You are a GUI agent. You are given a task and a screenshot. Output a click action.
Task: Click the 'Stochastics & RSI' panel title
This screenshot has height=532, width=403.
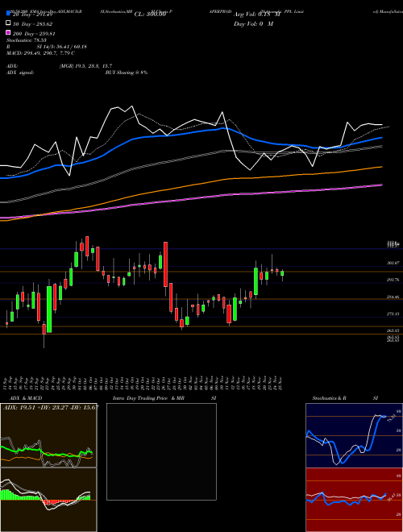click(x=345, y=398)
